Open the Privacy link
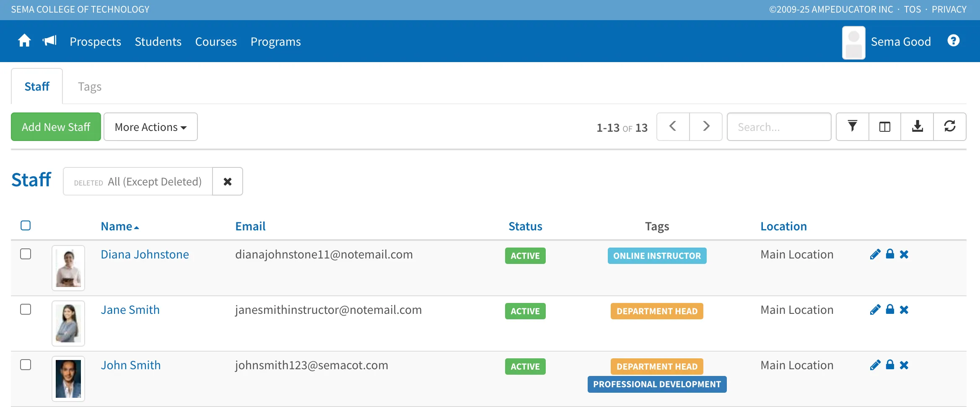Viewport: 980px width, 407px height. [949, 9]
